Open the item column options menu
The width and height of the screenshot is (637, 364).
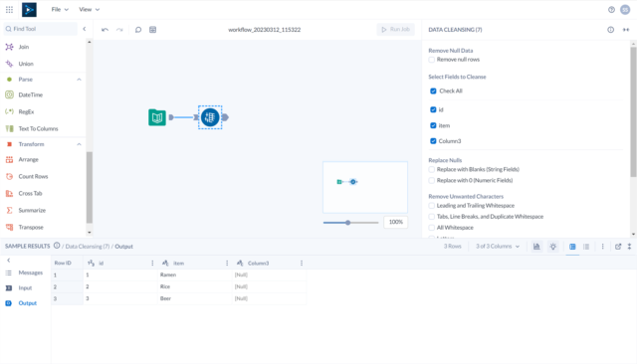[227, 263]
